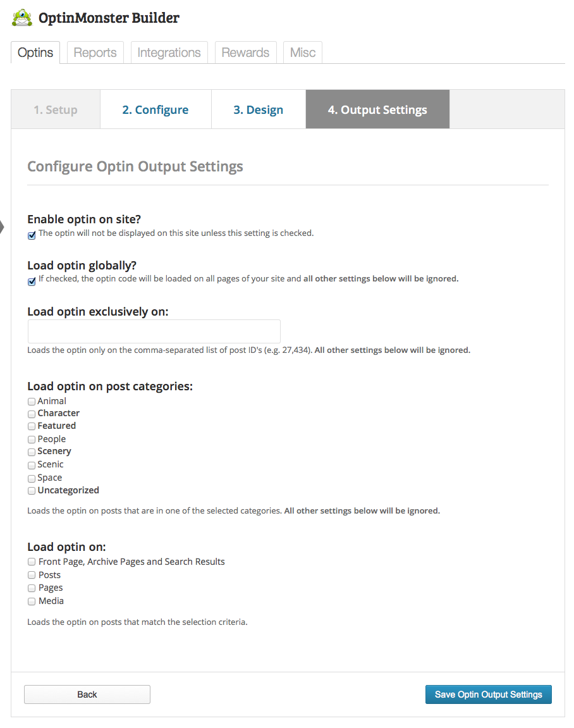Image resolution: width=574 pixels, height=728 pixels.
Task: Switch to the Reports tab
Action: pos(95,52)
